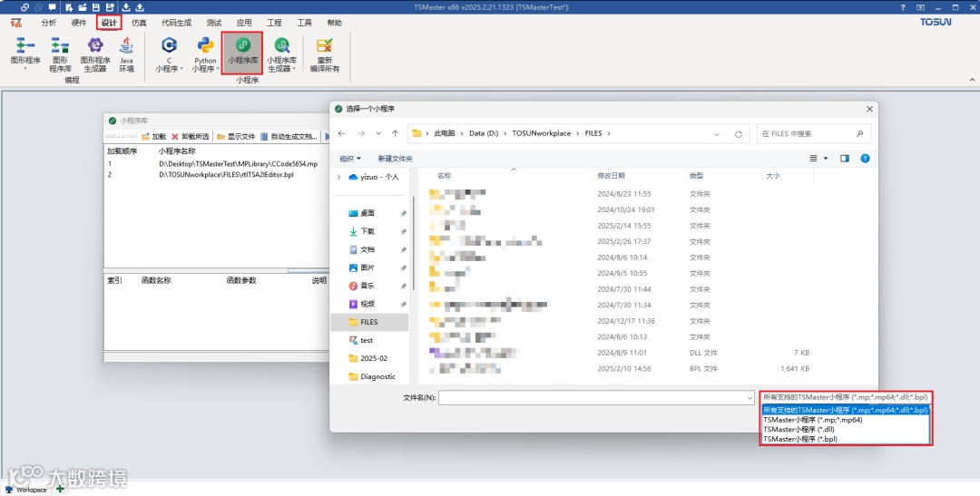Click the chat bubble icon in title bar

point(52,7)
